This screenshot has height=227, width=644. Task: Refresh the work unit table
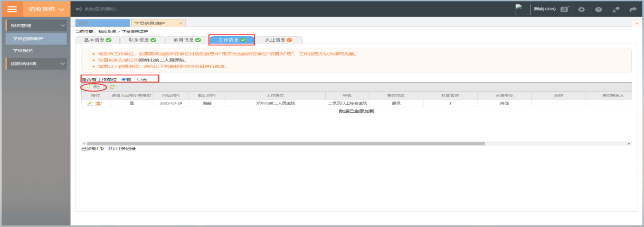click(112, 87)
